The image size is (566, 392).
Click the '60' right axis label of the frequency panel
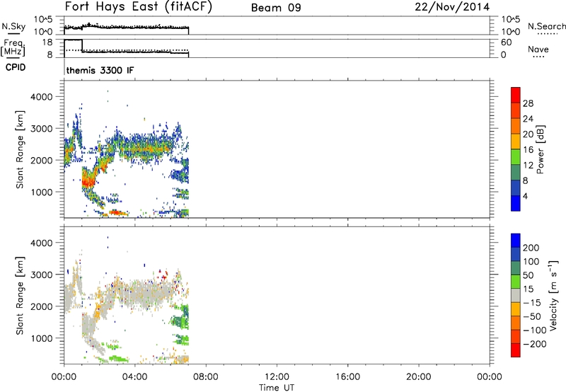pyautogui.click(x=506, y=42)
